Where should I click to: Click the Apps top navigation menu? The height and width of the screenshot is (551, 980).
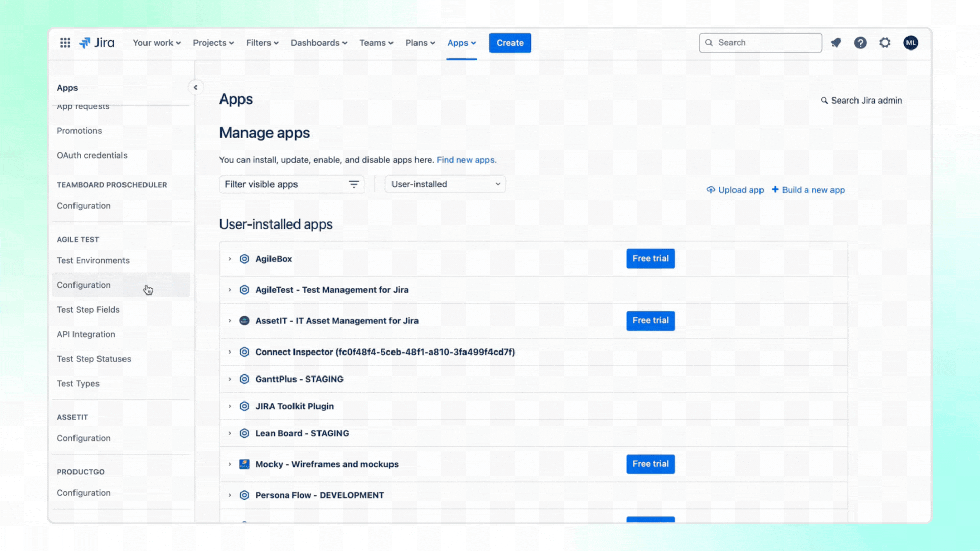(x=461, y=42)
